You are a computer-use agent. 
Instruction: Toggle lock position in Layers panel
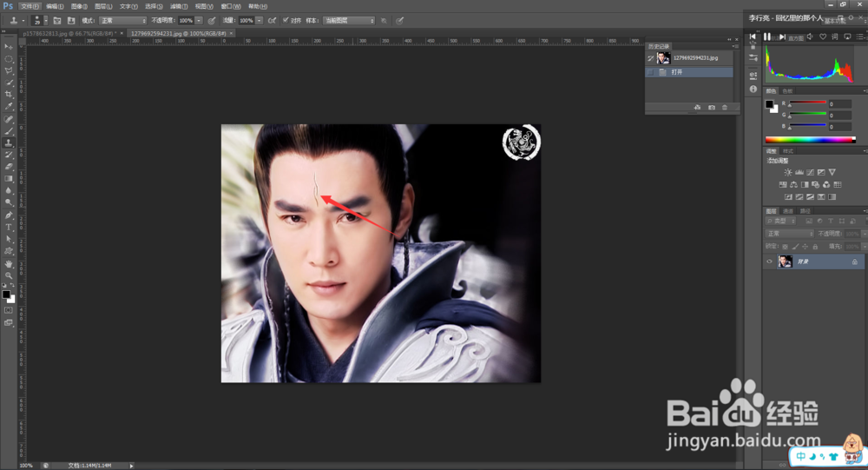(805, 247)
